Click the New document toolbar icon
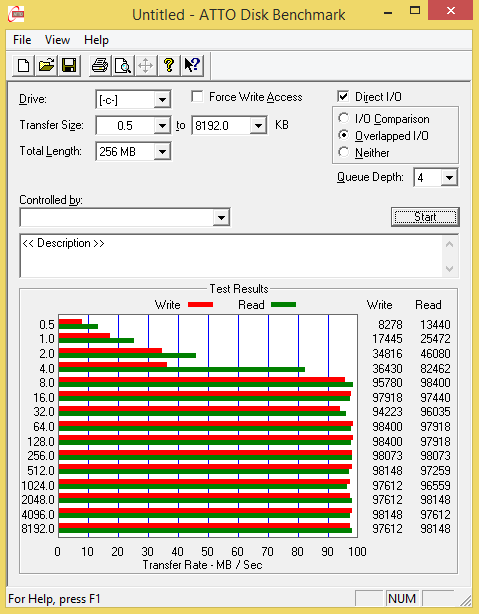Image resolution: width=479 pixels, height=614 pixels. [x=23, y=65]
